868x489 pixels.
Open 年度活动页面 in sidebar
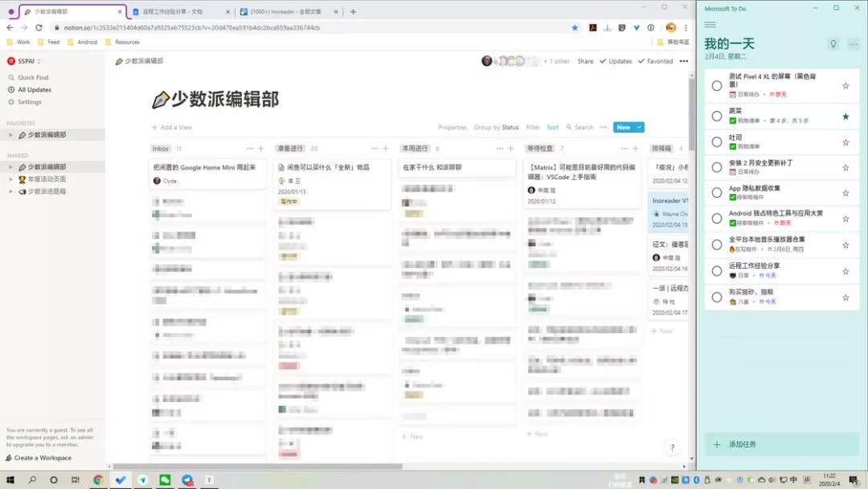[47, 179]
